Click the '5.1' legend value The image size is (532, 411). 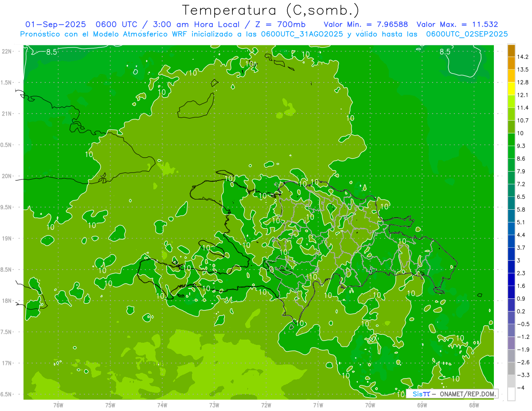521,223
